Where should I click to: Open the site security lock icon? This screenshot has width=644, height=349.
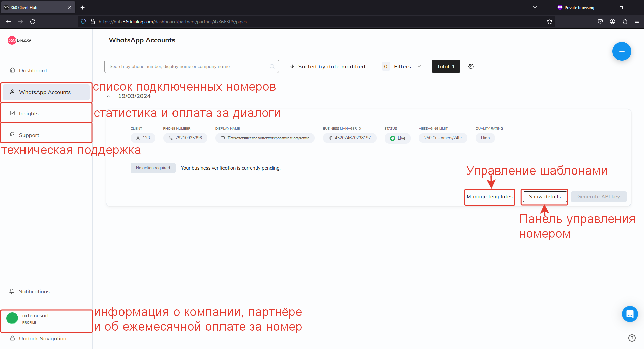point(93,22)
